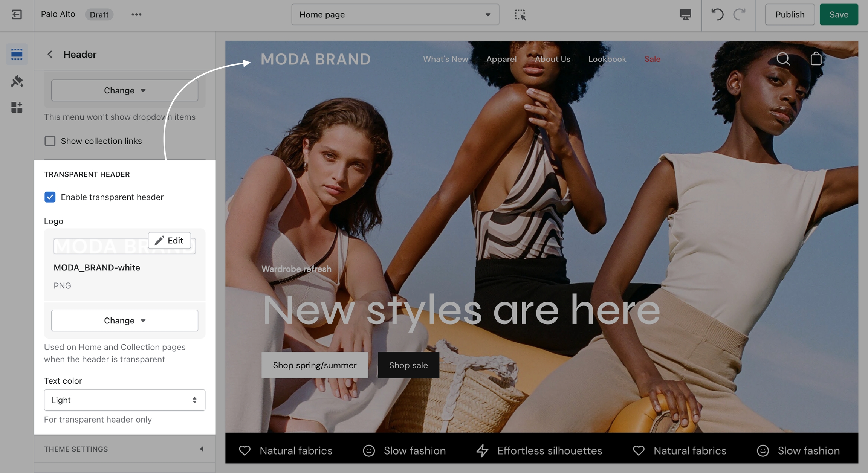Check Show collection links

(50, 141)
